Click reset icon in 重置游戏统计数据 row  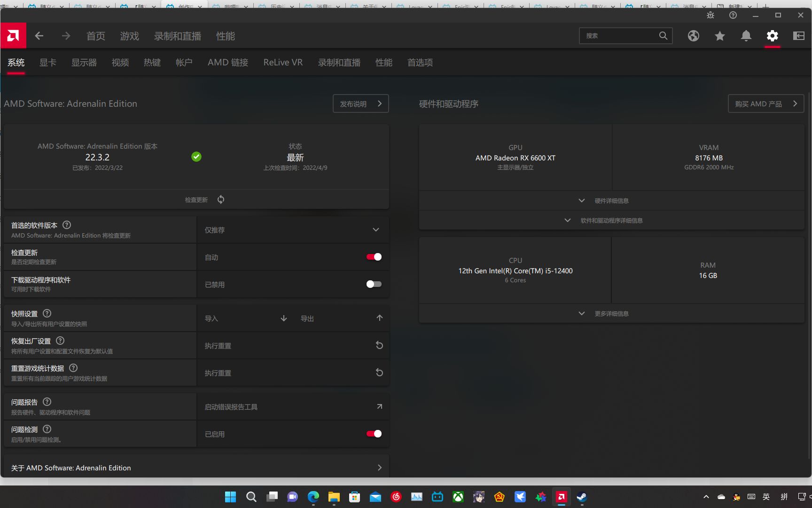[379, 373]
